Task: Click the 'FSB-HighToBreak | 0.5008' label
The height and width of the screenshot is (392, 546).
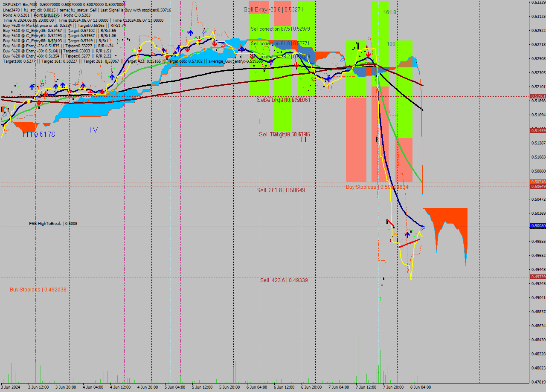Action: click(x=53, y=223)
